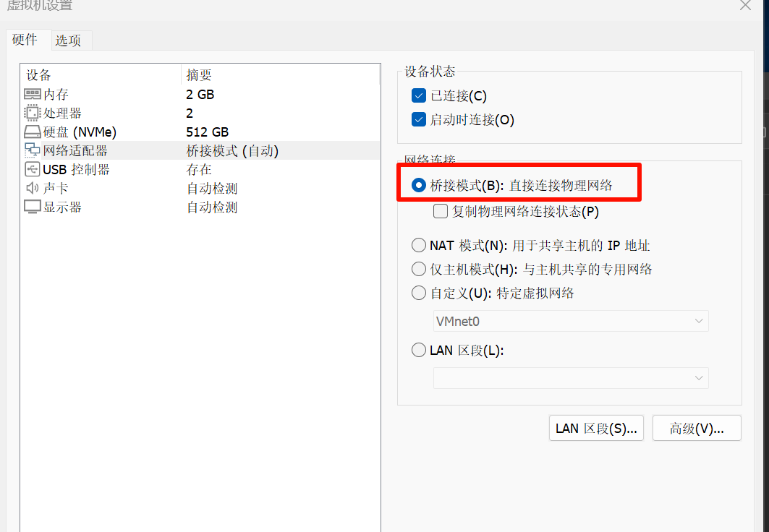
Task: Uncheck the 已连接(C) connected checkbox
Action: point(418,95)
